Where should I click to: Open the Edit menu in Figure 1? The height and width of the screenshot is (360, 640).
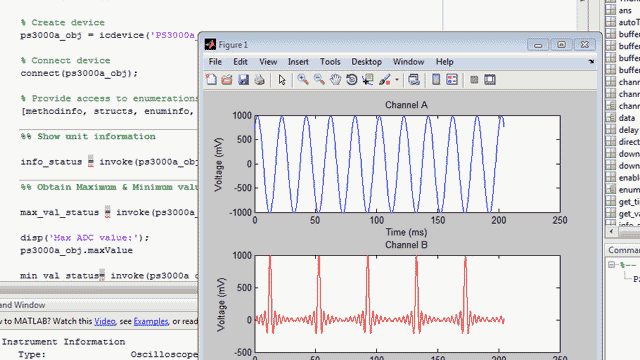pos(240,62)
